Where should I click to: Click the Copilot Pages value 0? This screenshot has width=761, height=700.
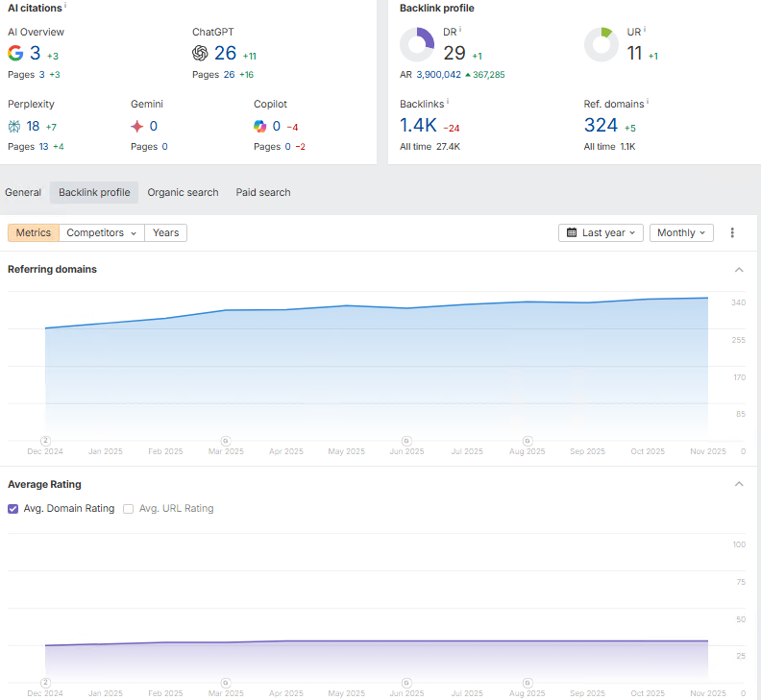pyautogui.click(x=288, y=147)
